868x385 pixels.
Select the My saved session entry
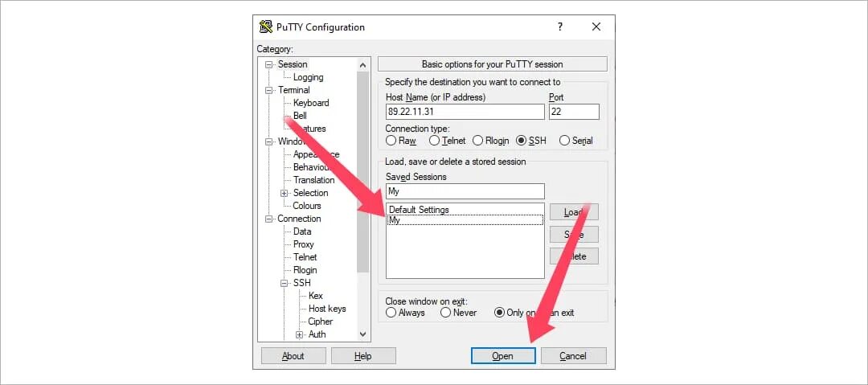click(x=465, y=220)
